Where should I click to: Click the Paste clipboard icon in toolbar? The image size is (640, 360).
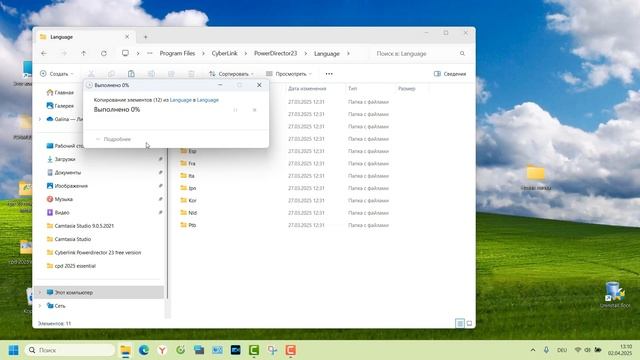[131, 74]
